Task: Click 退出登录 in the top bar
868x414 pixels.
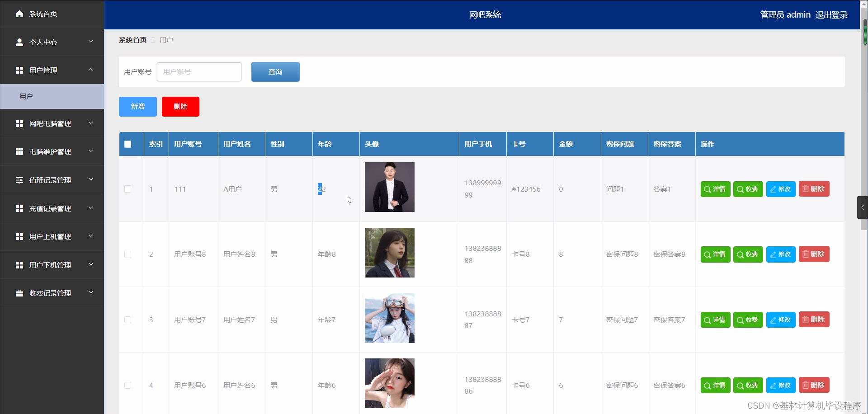Action: [x=831, y=14]
